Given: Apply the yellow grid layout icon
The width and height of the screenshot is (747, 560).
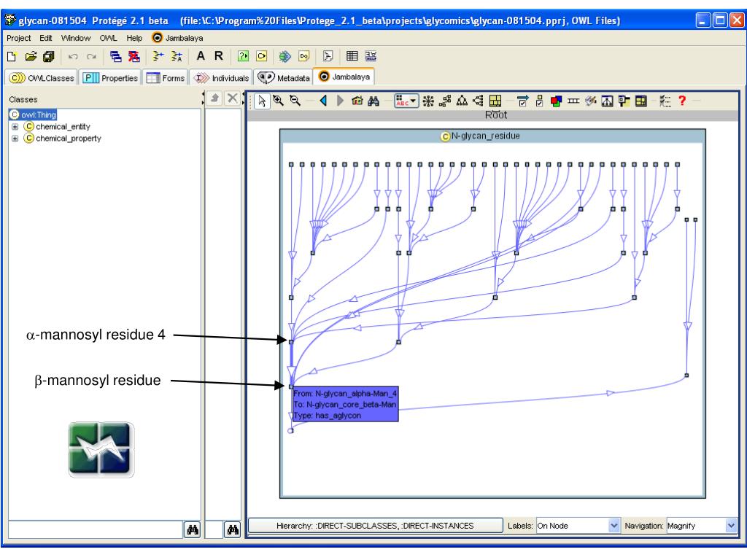Looking at the screenshot, I should [495, 101].
